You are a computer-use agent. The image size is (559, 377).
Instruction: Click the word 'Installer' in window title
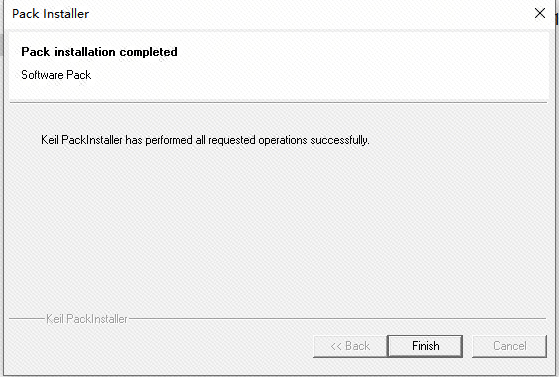coord(66,14)
